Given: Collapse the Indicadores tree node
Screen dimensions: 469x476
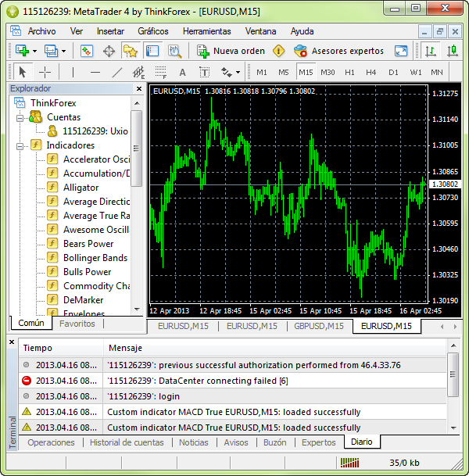Looking at the screenshot, I should coord(20,145).
